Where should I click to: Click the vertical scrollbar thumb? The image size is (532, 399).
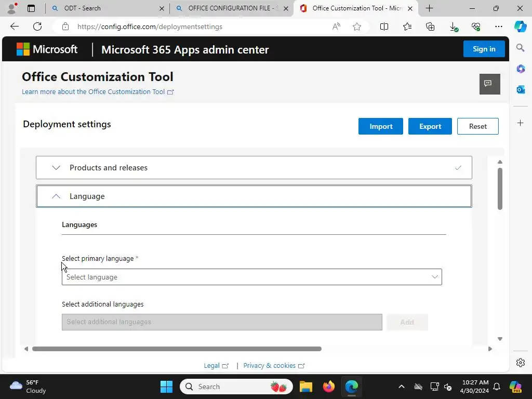click(x=500, y=189)
